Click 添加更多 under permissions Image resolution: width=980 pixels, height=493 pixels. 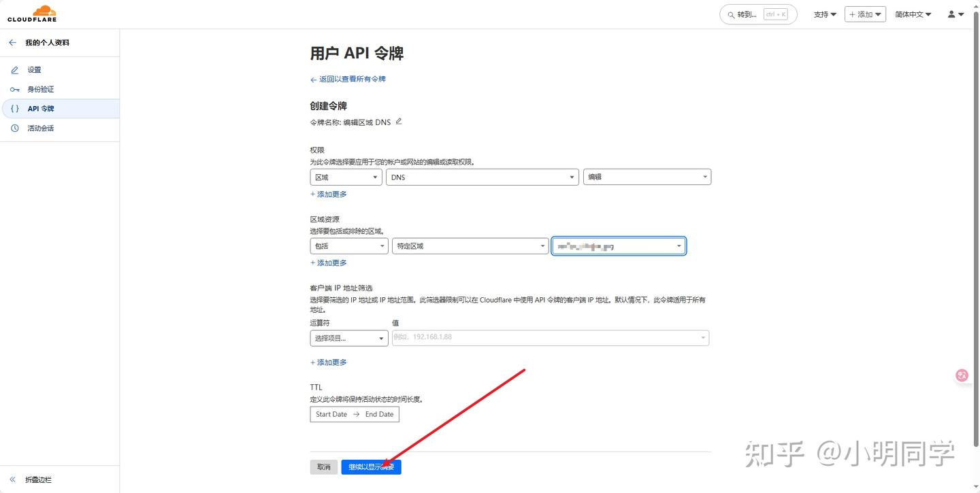329,194
